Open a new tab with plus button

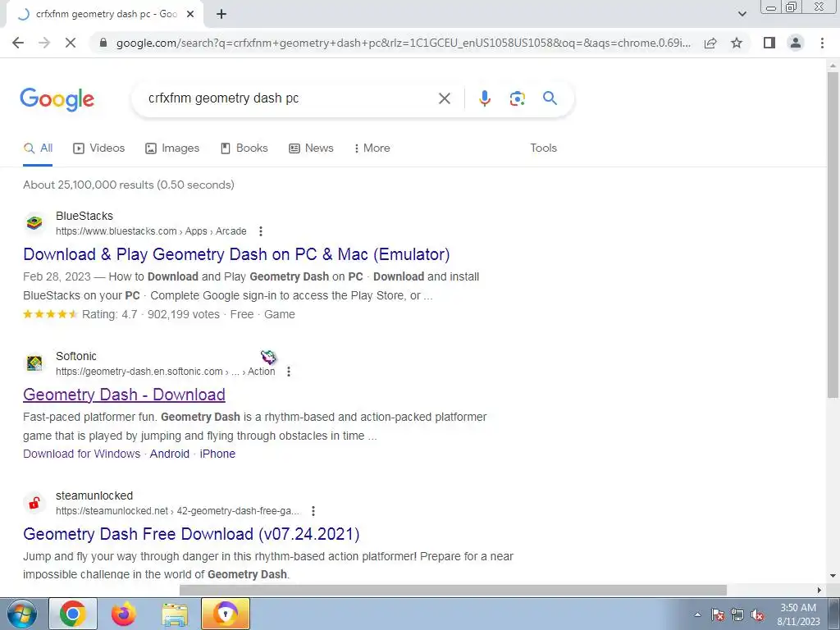coord(221,15)
